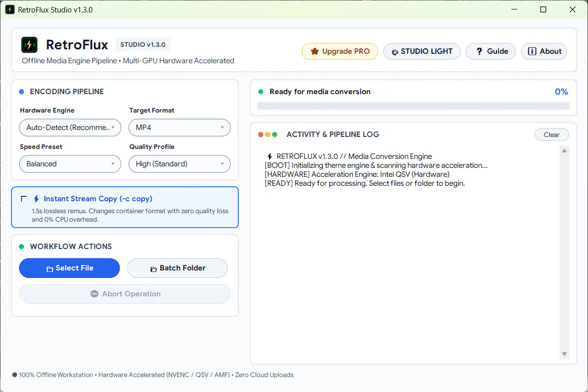
Task: Click the green status dot beside Ready message
Action: click(x=261, y=92)
